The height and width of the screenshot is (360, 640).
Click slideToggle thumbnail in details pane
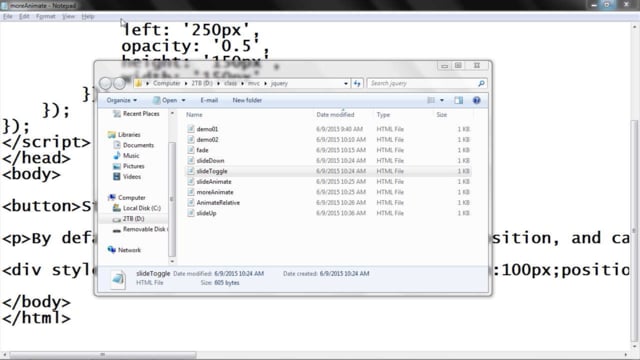coord(118,279)
